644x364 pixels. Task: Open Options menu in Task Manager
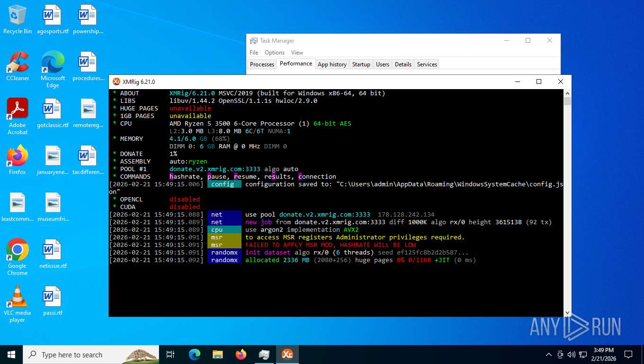(x=275, y=53)
